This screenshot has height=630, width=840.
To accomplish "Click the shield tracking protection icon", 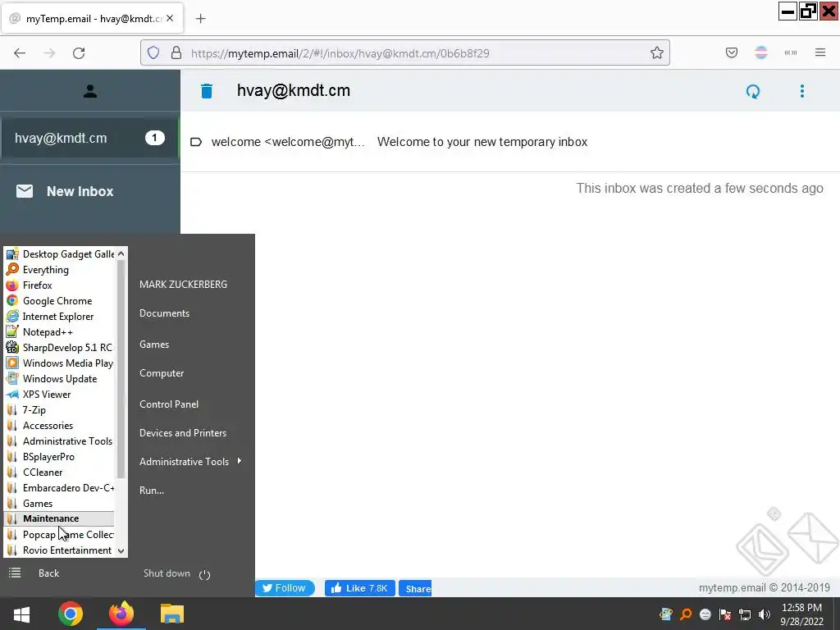I will (x=153, y=52).
